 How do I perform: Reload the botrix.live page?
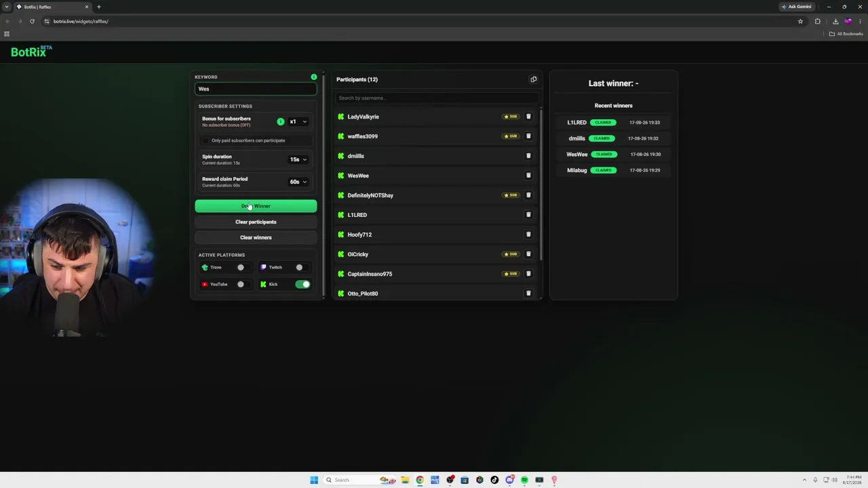[x=32, y=21]
